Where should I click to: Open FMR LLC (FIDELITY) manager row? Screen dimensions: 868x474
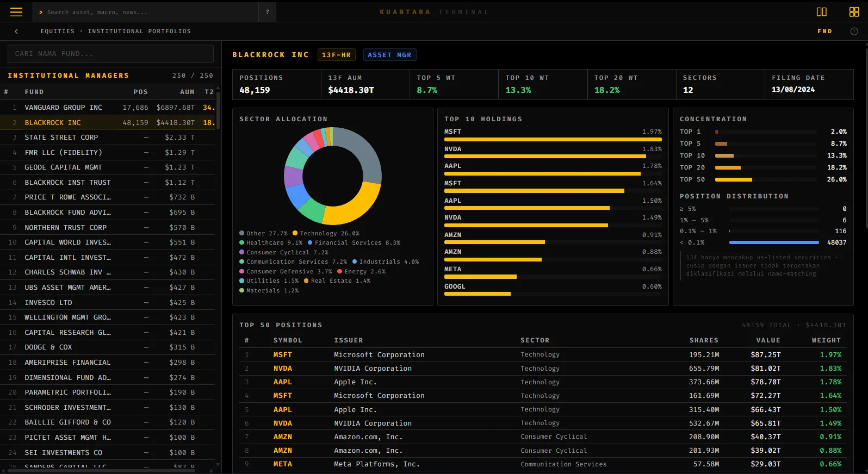pos(109,153)
